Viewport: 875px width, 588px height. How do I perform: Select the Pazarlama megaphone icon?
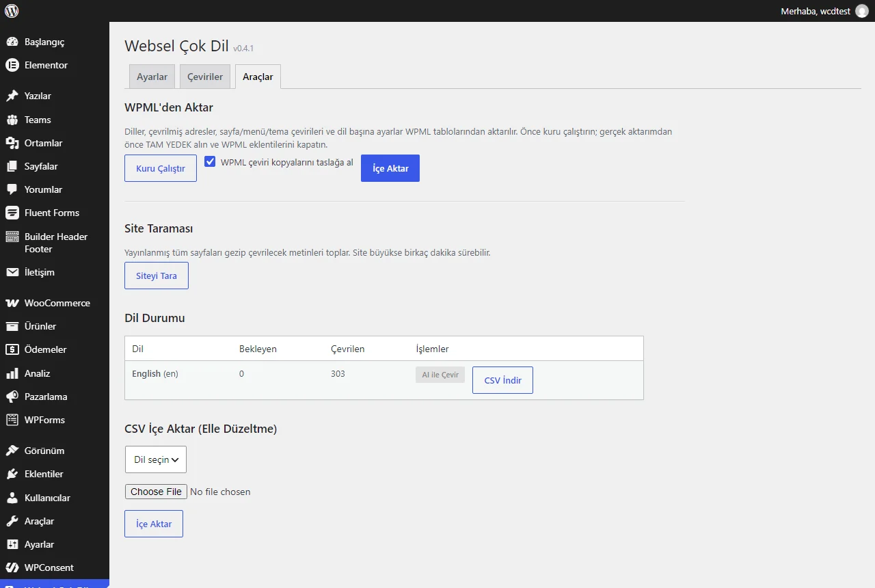coord(12,397)
